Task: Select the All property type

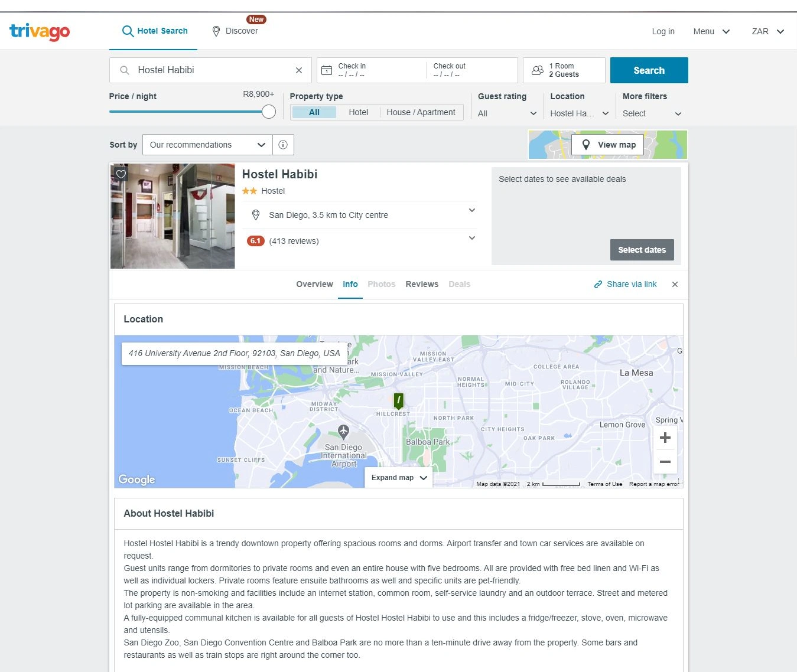Action: tap(314, 112)
